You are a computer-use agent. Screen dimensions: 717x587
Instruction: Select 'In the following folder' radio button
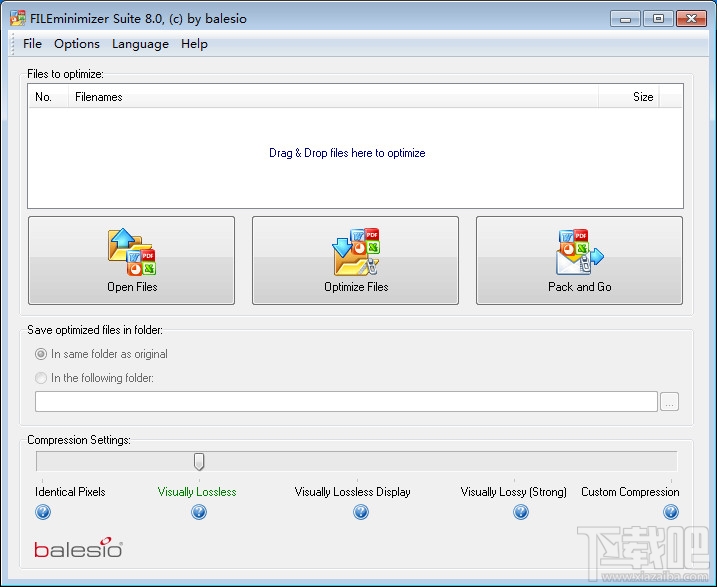pos(41,378)
